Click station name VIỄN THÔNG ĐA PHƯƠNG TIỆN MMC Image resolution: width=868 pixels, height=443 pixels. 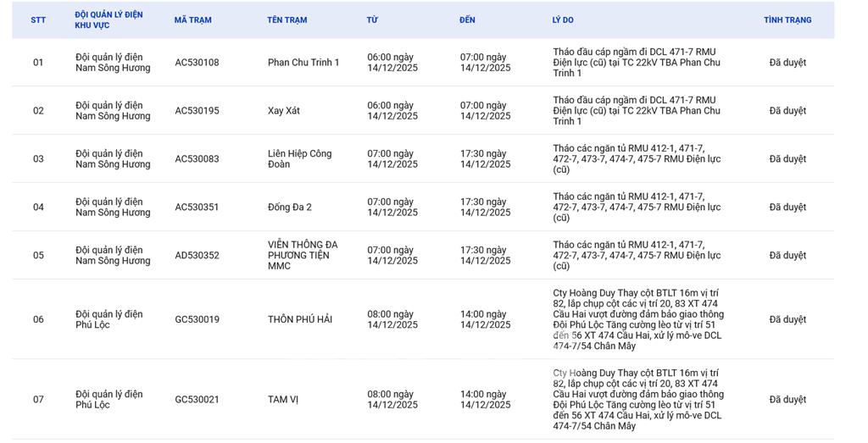point(302,255)
